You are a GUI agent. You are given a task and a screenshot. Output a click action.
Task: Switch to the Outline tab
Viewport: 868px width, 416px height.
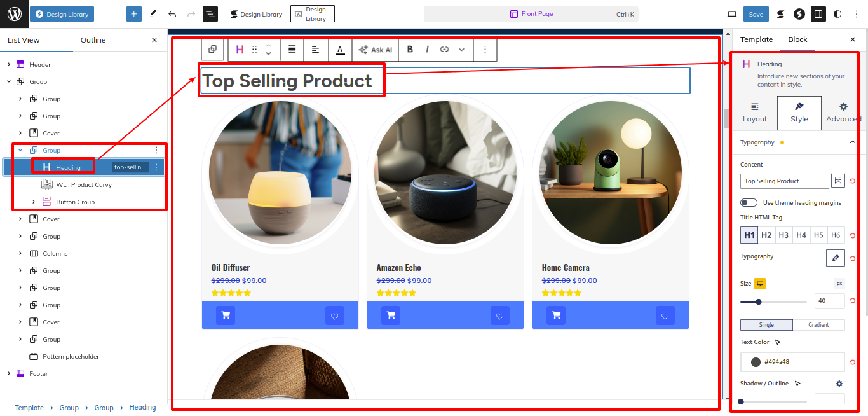(93, 40)
